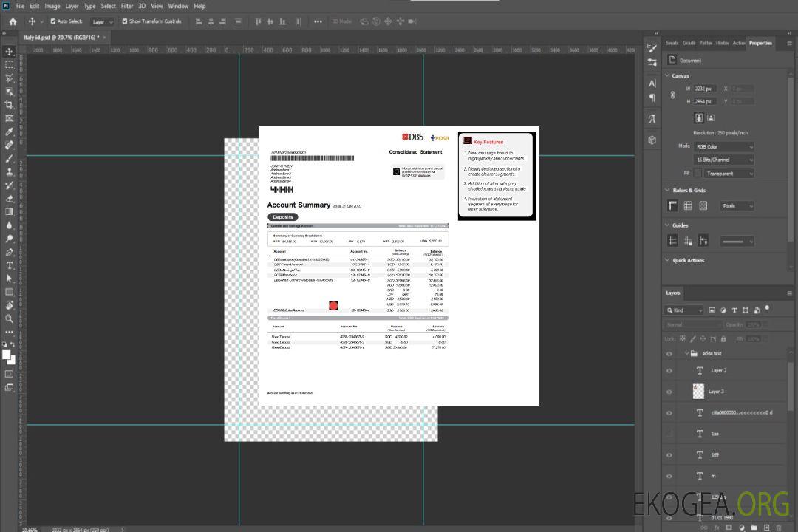Screen dimensions: 798x532
Task: Hide Layer 3 with eye icon
Action: coord(669,392)
